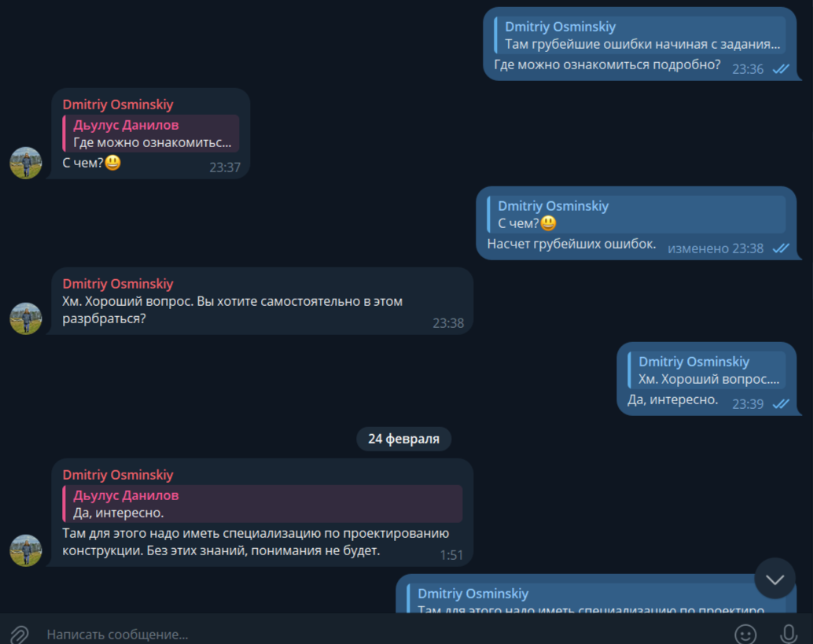Open the emoji picker smiley icon
Image resolution: width=813 pixels, height=644 pixels.
pyautogui.click(x=745, y=634)
